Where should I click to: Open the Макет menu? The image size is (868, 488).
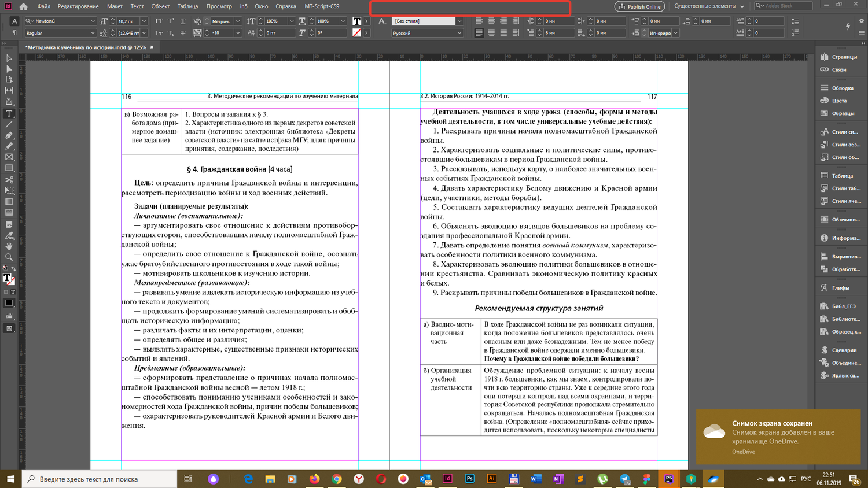pos(115,6)
